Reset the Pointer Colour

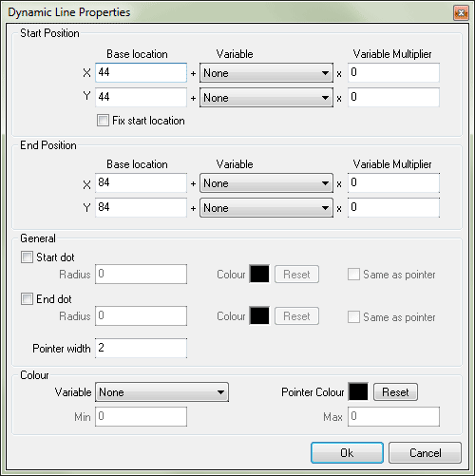point(395,392)
